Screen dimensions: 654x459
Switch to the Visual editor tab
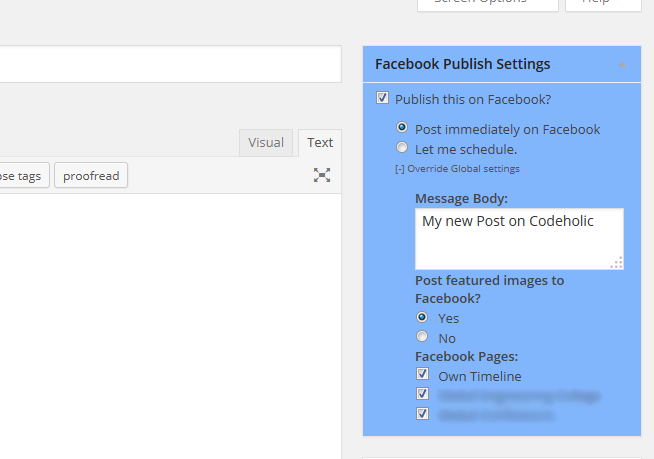coord(266,143)
